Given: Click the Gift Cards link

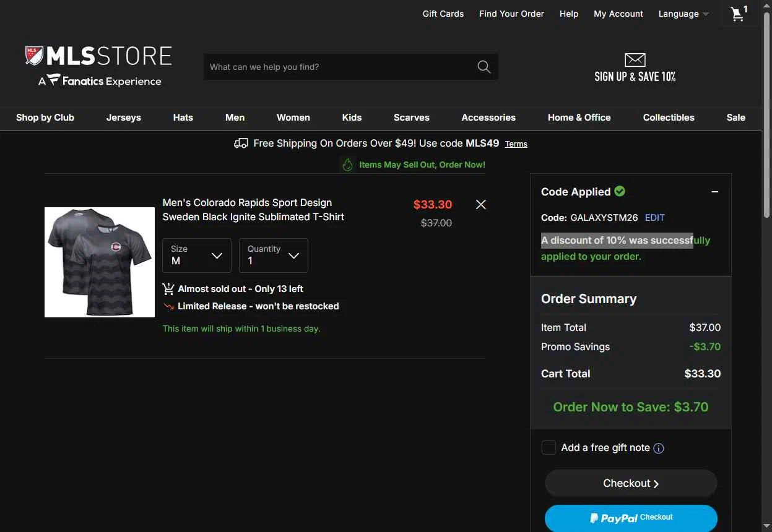Looking at the screenshot, I should tap(443, 14).
